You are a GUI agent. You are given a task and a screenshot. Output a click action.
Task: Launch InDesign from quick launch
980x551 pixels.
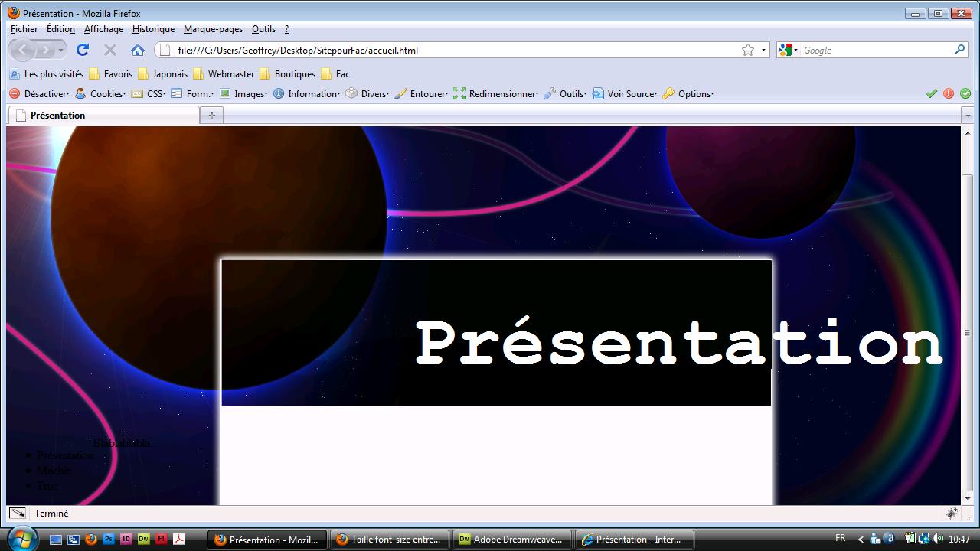pyautogui.click(x=126, y=539)
